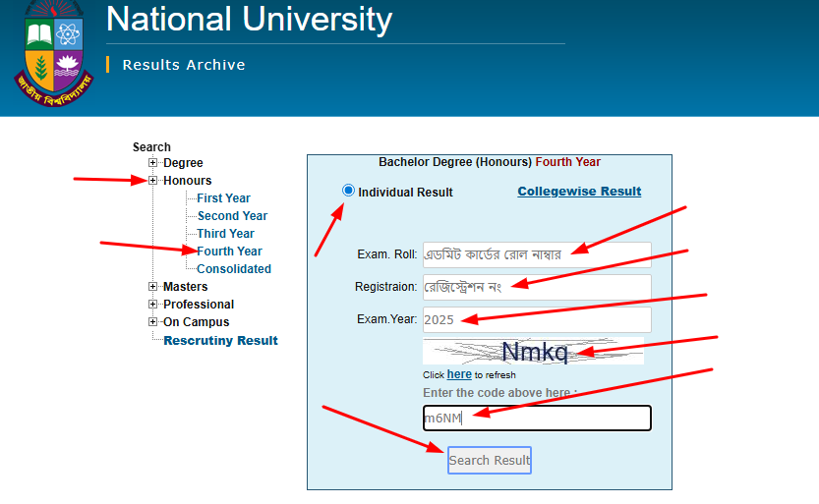Expand the On Campus tree node
819x504 pixels.
click(152, 322)
